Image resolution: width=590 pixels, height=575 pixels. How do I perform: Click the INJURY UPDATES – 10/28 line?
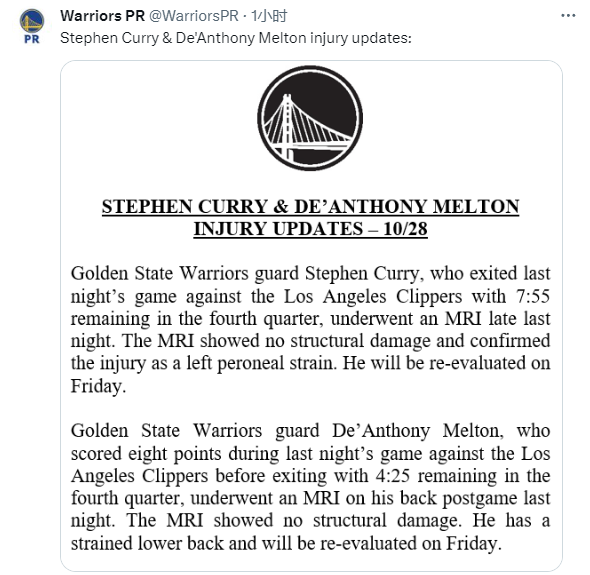310,229
